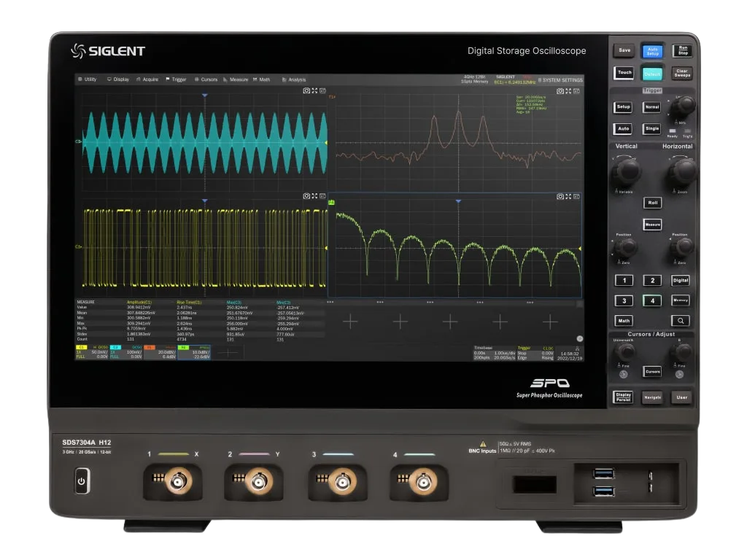This screenshot has height=560, width=747.
Task: Toggle channel 4 on the front panel
Action: 651,300
